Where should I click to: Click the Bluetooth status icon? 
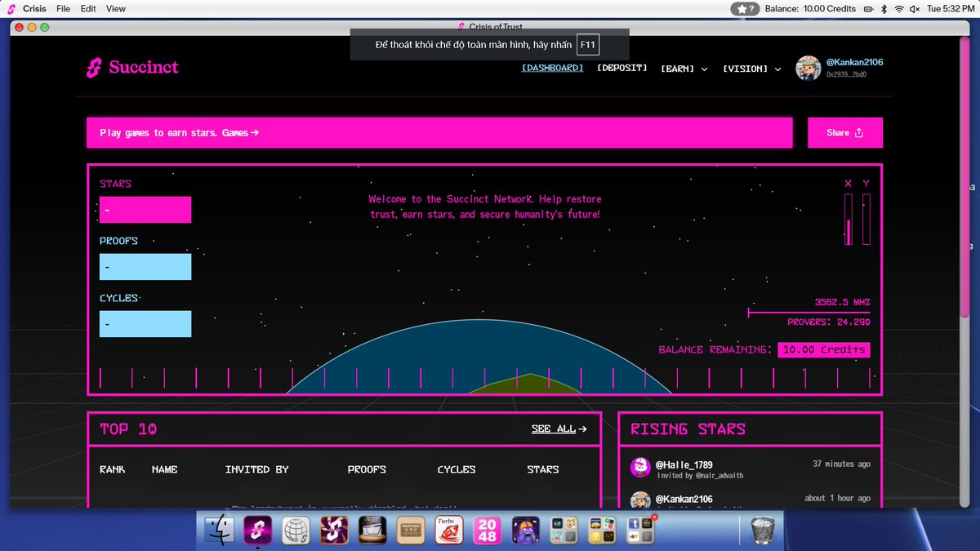(884, 8)
